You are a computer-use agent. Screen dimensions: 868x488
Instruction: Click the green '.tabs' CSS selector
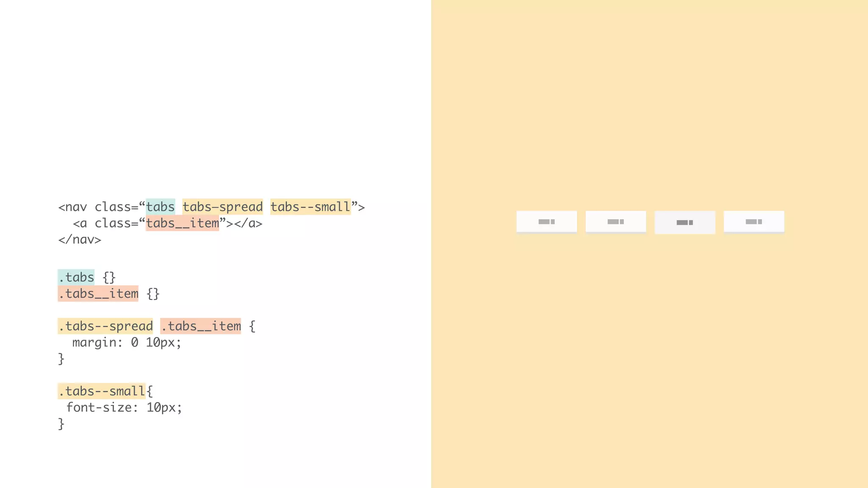tap(76, 277)
